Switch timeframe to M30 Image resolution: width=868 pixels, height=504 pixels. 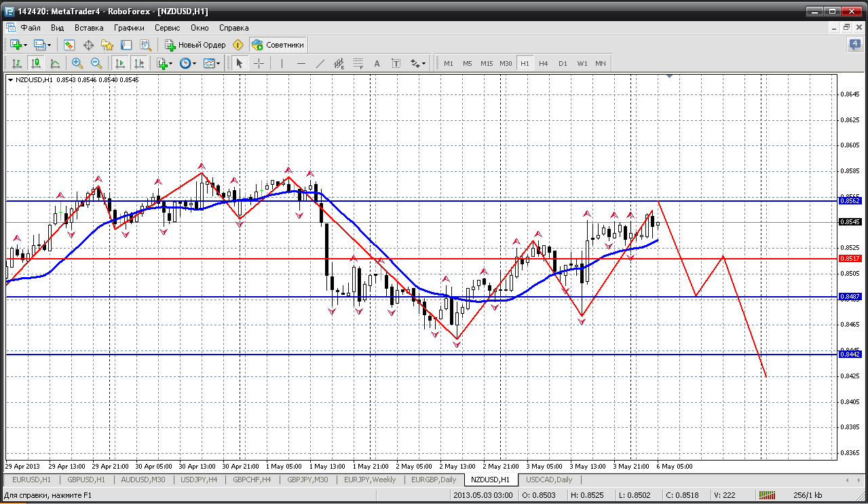coord(506,63)
